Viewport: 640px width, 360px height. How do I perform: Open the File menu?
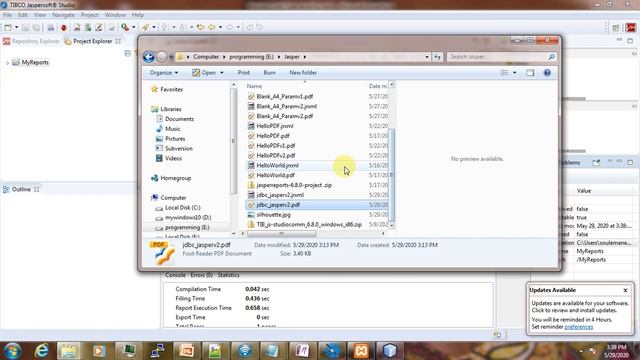tap(7, 15)
